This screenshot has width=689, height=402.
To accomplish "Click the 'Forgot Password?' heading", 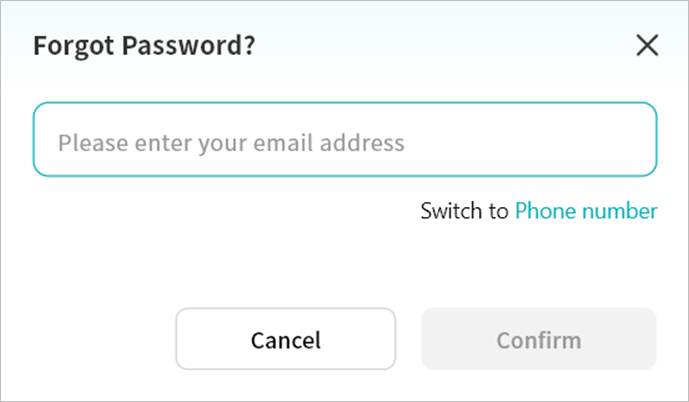I will point(144,46).
